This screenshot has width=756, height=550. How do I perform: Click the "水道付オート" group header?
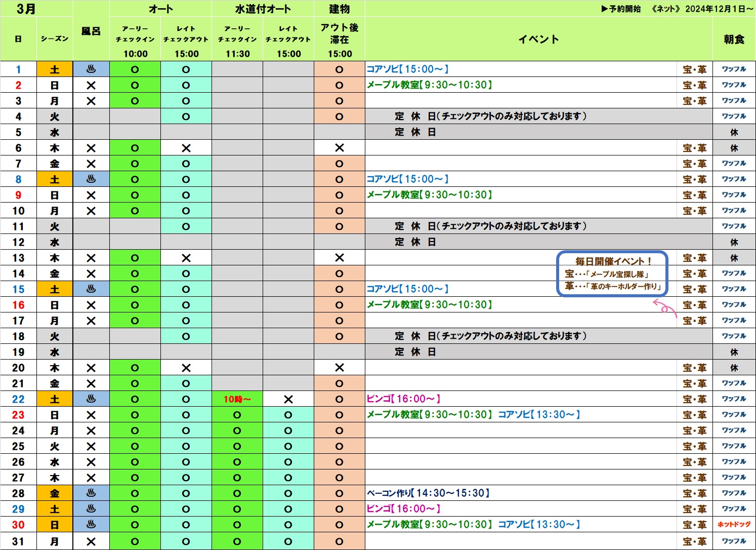(x=263, y=9)
